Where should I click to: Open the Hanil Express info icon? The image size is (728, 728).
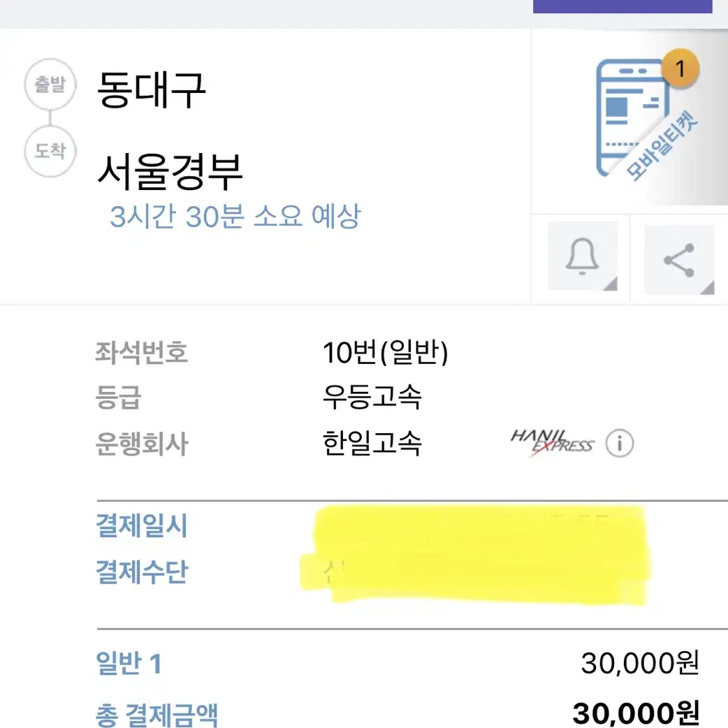619,443
